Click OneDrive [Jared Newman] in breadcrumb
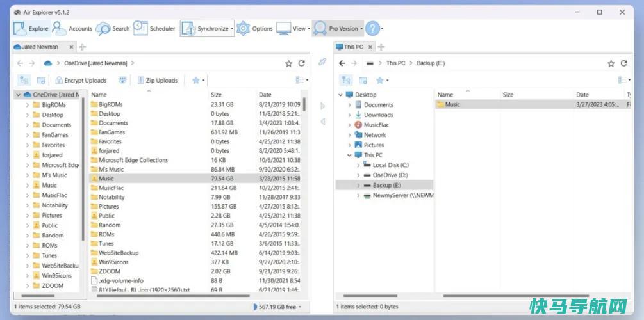Image resolution: width=644 pixels, height=320 pixels. tap(95, 63)
